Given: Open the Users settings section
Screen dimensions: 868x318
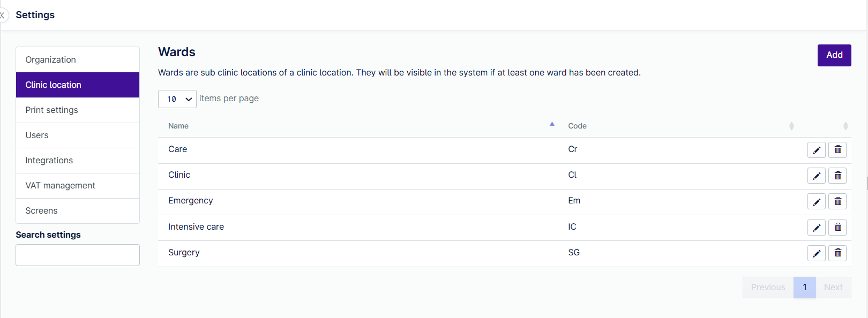Looking at the screenshot, I should (78, 135).
